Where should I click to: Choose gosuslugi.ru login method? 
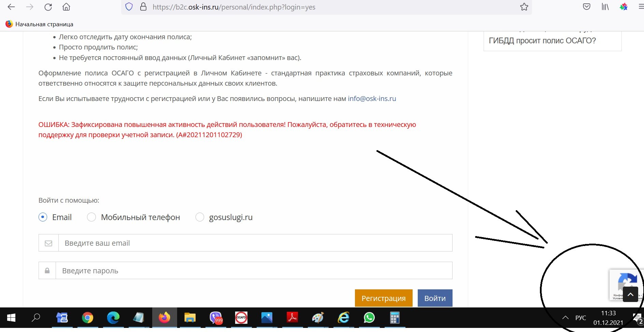point(200,217)
